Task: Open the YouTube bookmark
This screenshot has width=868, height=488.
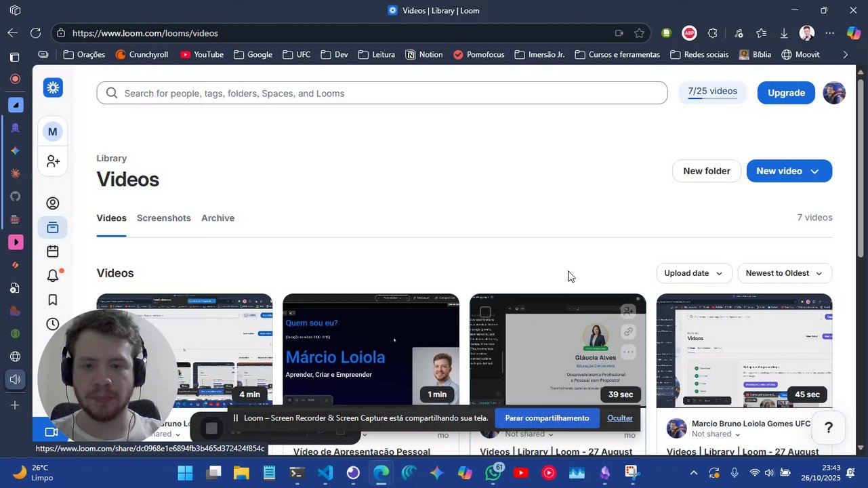Action: 202,55
